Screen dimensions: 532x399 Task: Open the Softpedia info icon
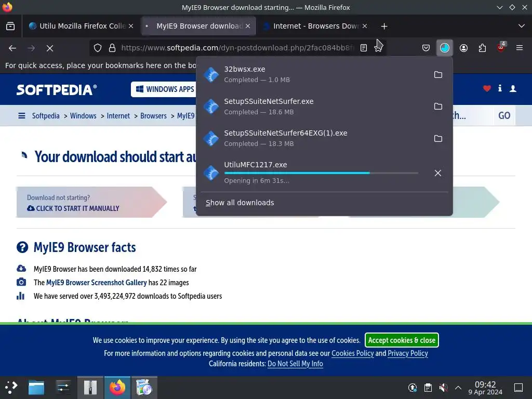(x=500, y=88)
